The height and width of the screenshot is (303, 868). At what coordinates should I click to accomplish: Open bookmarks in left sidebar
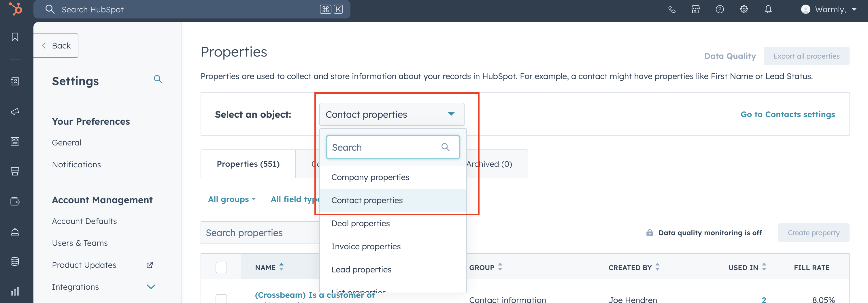point(15,37)
